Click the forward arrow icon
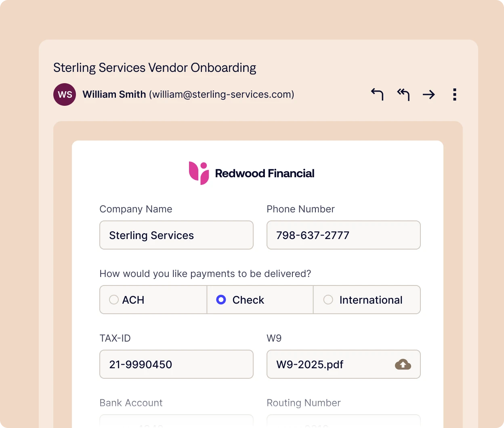 coord(428,94)
